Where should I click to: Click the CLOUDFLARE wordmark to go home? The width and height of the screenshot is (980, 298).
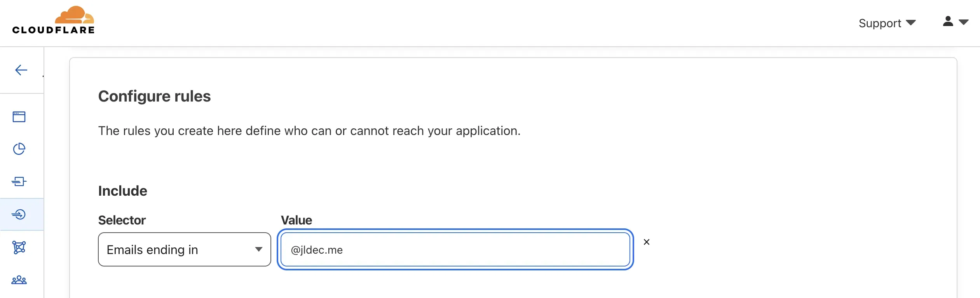tap(53, 31)
